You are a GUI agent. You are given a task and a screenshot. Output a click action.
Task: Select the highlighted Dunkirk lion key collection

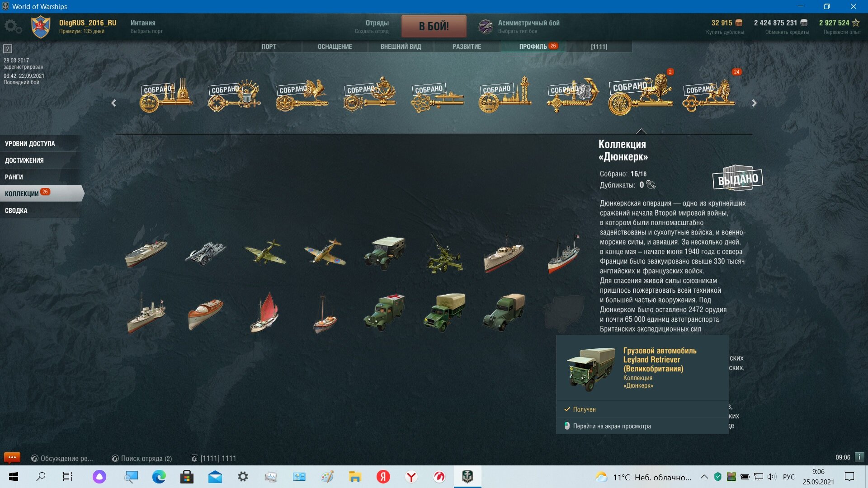pyautogui.click(x=641, y=94)
